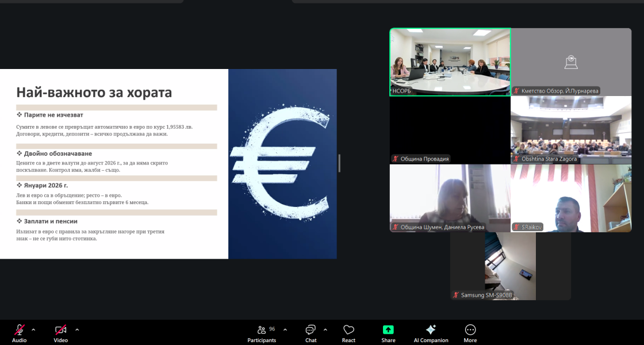Click muted mic icon beside Община Провадия
This screenshot has width=644, height=345.
396,159
